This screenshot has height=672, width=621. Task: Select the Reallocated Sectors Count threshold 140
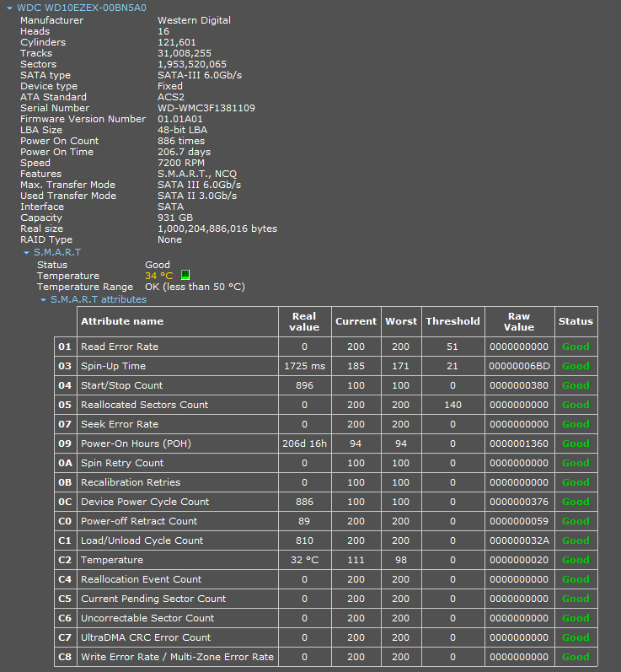pos(452,405)
